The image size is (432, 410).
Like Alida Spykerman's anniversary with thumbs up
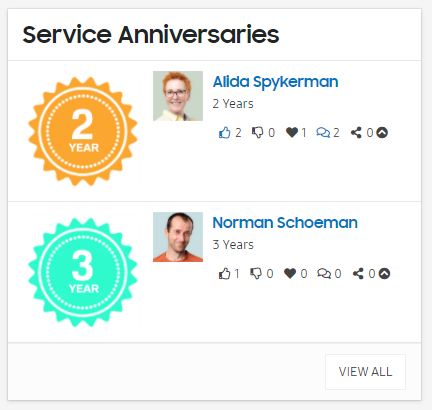(225, 133)
